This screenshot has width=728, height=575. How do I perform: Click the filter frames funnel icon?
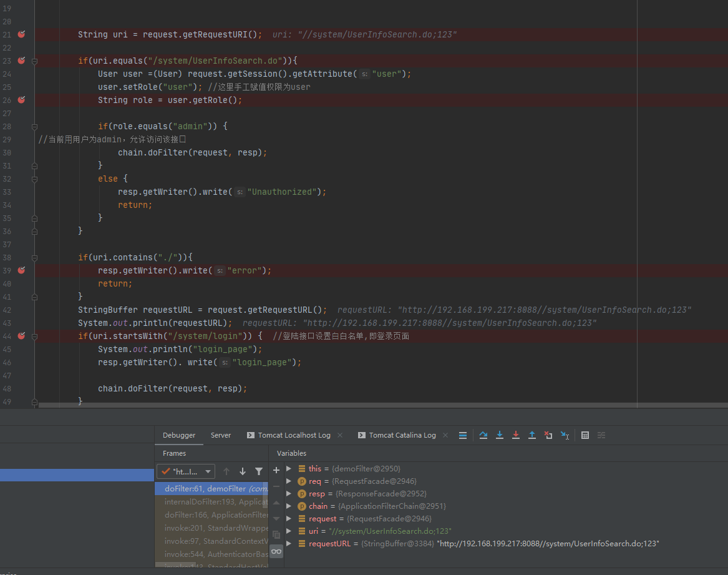259,471
